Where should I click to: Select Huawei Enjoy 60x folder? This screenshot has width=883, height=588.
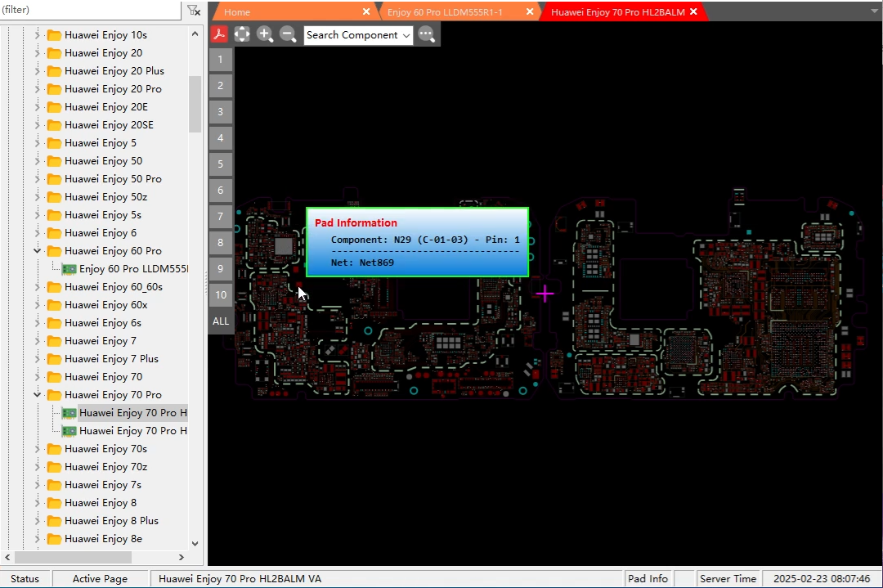(x=105, y=305)
